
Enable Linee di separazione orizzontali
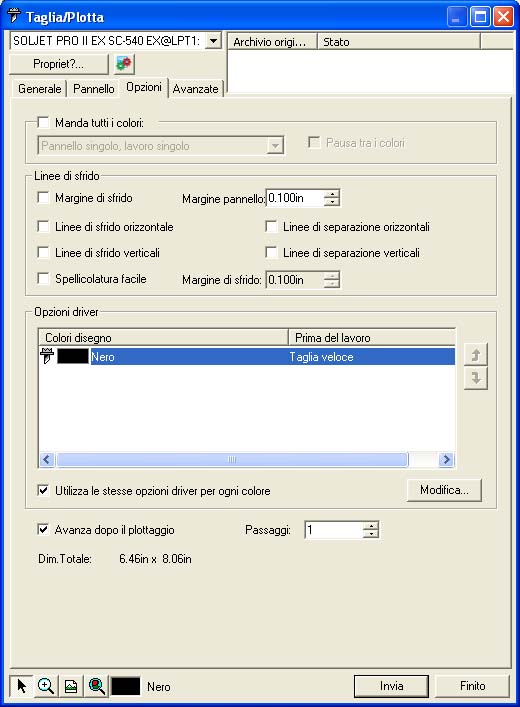271,226
